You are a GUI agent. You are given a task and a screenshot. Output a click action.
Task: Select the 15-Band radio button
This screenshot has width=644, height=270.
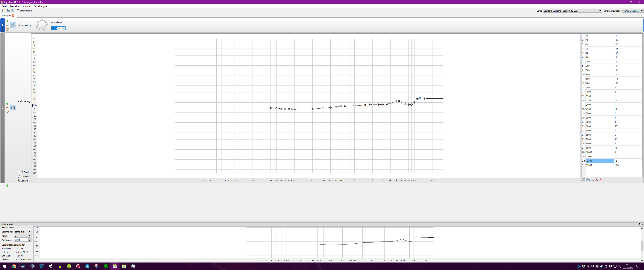(x=19, y=172)
